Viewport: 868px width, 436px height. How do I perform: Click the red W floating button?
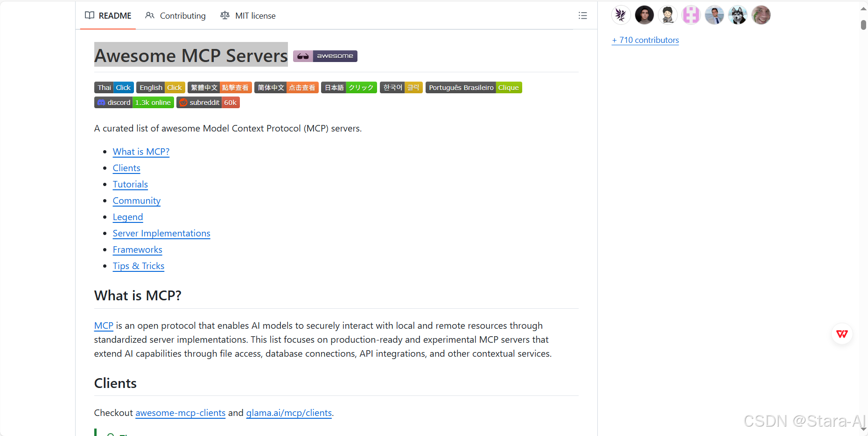point(842,334)
